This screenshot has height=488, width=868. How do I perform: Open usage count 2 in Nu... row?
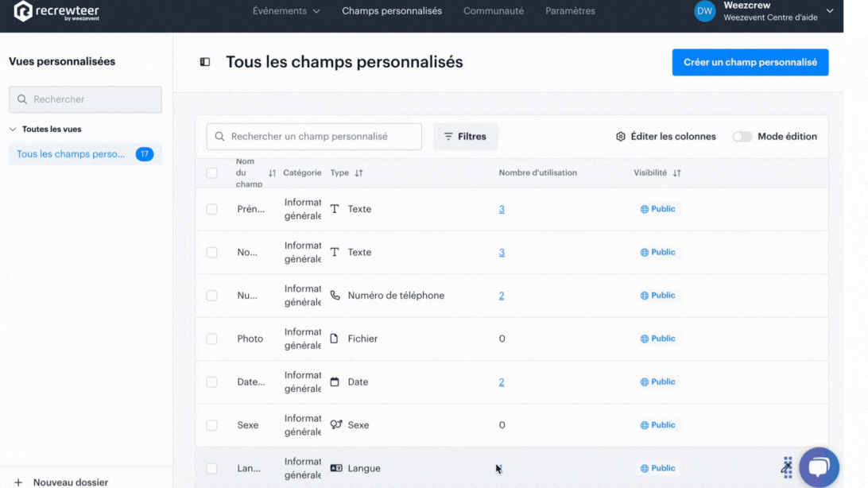click(x=502, y=296)
